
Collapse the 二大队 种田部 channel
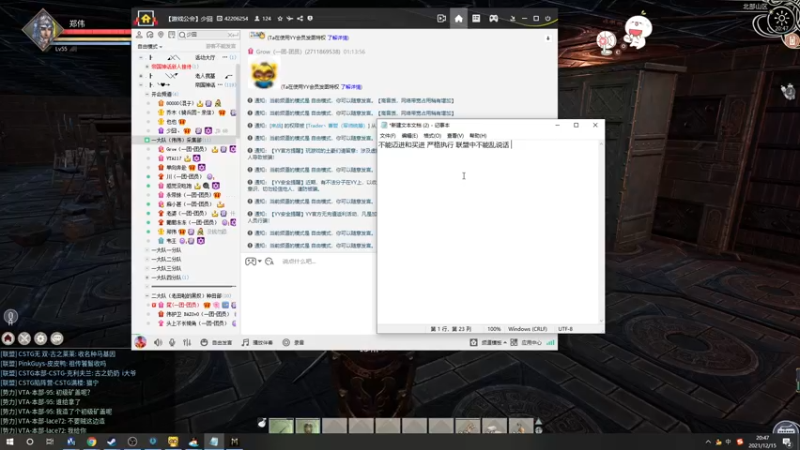[147, 296]
